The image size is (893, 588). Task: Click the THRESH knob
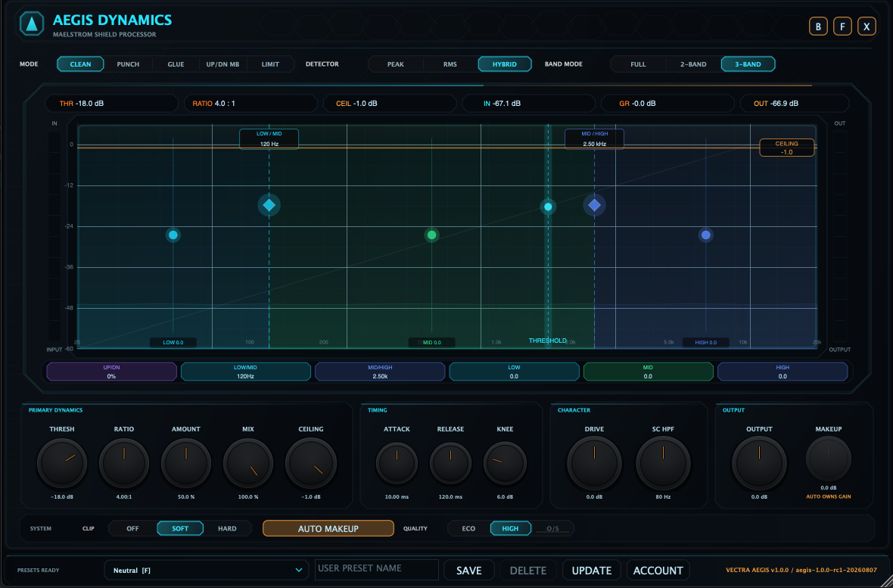coord(61,463)
